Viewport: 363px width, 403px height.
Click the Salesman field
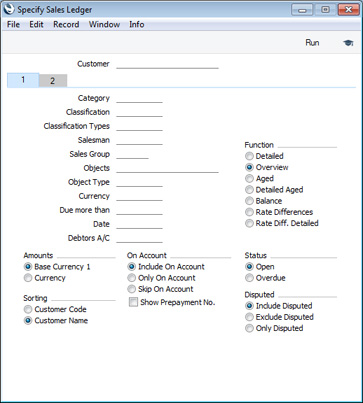139,140
